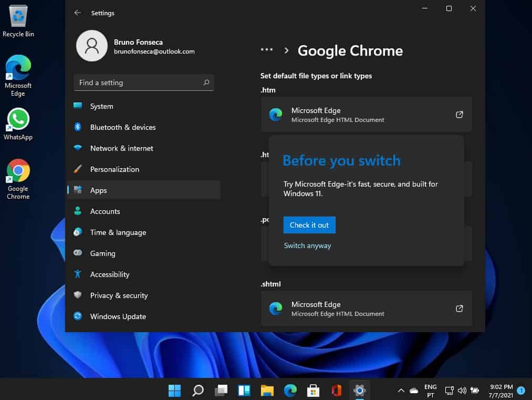Go to Personalization settings
The height and width of the screenshot is (400, 532).
point(144,169)
